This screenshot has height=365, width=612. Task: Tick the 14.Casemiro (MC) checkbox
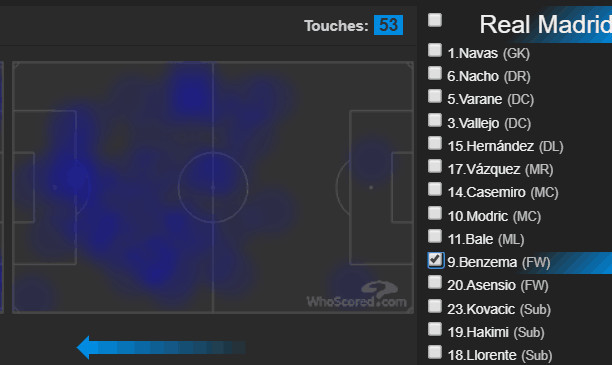pos(435,189)
